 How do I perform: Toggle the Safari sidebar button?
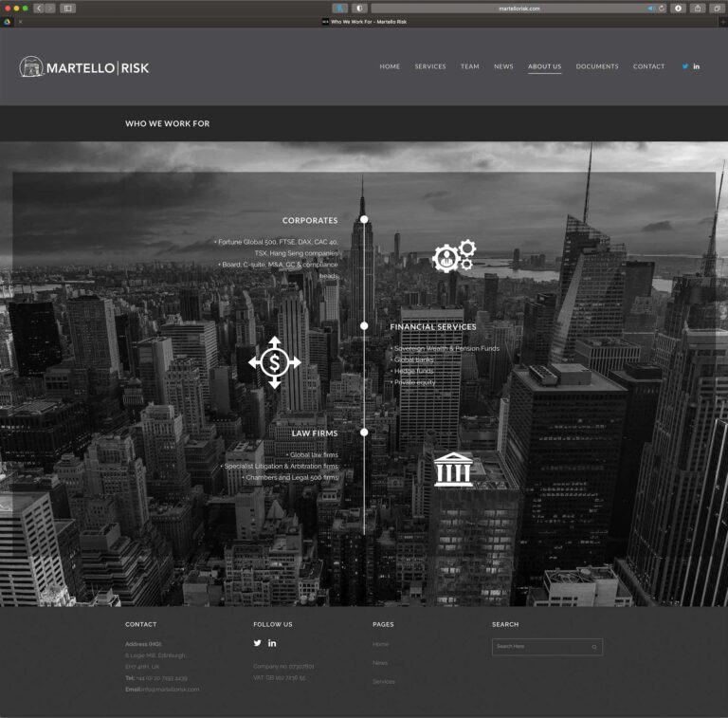click(67, 8)
